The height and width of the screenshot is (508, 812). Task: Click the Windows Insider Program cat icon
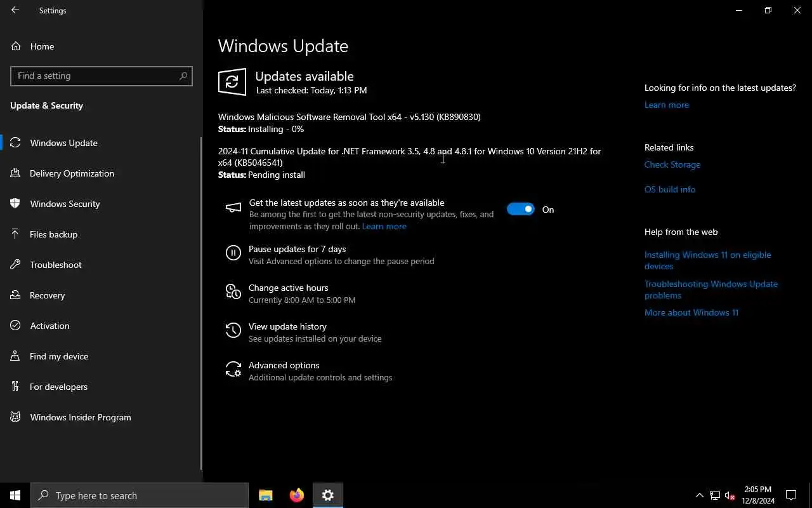pyautogui.click(x=16, y=417)
